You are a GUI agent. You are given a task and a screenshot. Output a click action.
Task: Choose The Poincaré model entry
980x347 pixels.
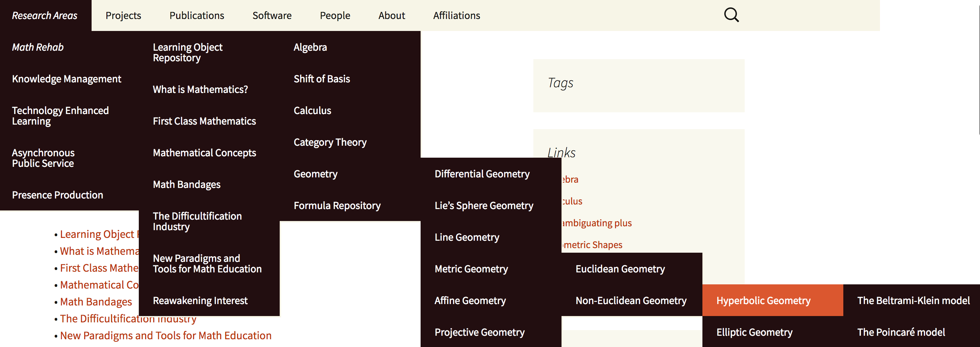click(900, 332)
